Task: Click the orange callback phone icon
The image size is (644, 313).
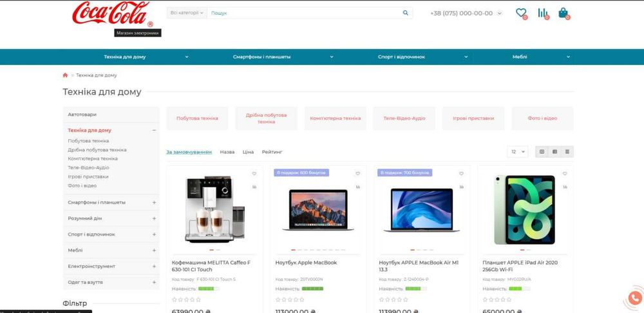Action: (x=634, y=298)
